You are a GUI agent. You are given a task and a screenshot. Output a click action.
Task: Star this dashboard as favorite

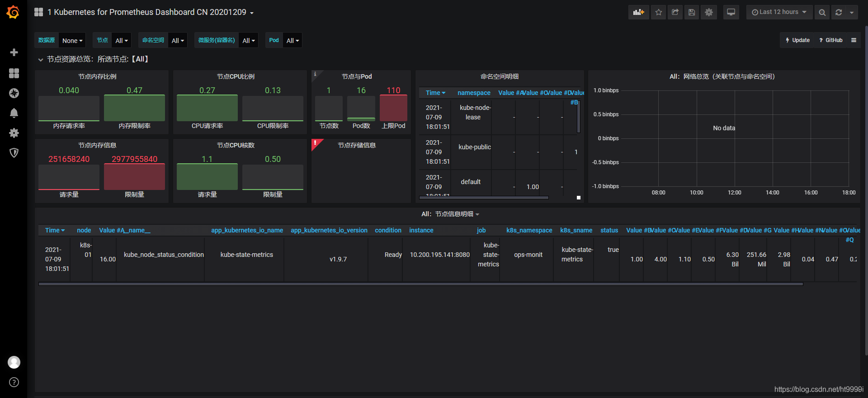click(659, 12)
